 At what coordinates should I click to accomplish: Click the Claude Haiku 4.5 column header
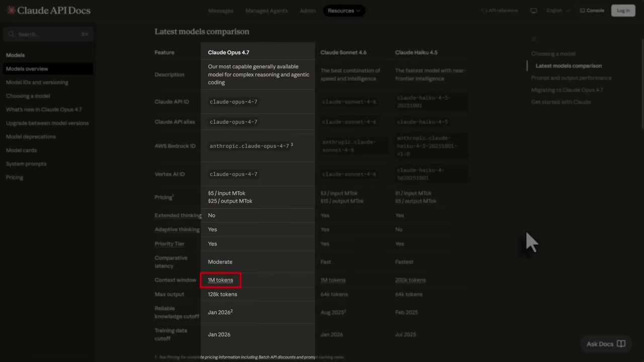pyautogui.click(x=416, y=52)
